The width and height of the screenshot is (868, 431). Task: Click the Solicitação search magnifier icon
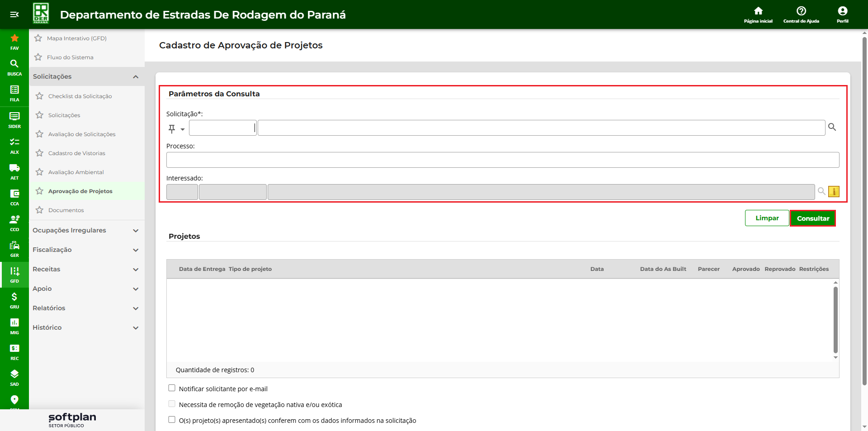(832, 127)
